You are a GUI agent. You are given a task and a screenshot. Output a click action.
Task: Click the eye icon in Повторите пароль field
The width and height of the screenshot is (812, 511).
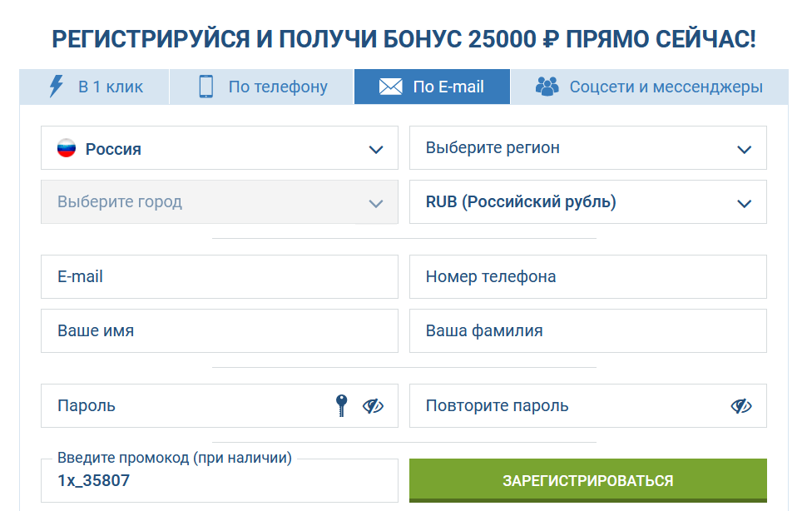(740, 405)
